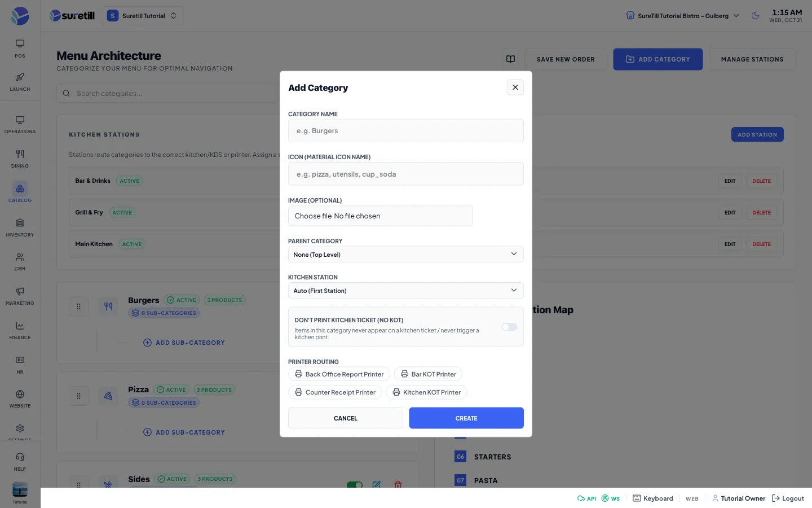
Task: Open Dining in the sidebar
Action: [x=20, y=159]
